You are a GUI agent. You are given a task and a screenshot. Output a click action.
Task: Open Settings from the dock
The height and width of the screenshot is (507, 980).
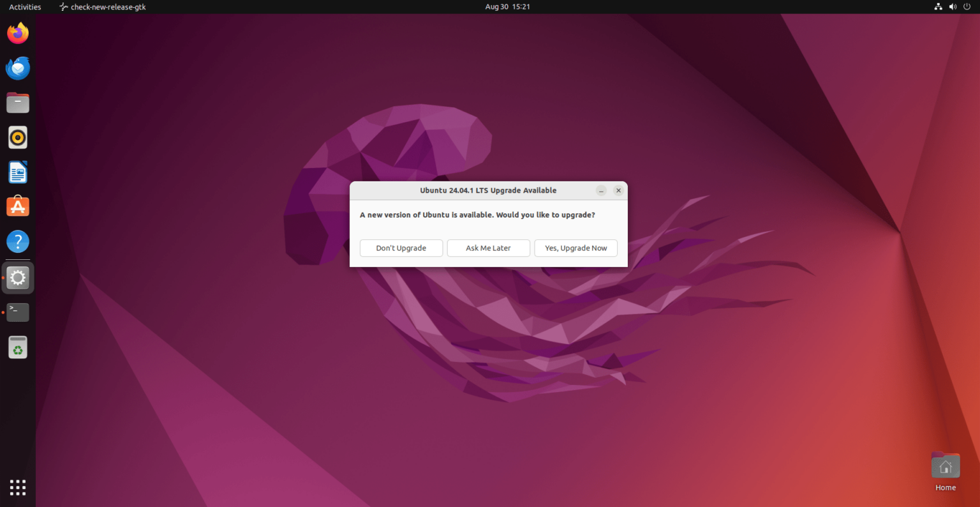pos(17,277)
